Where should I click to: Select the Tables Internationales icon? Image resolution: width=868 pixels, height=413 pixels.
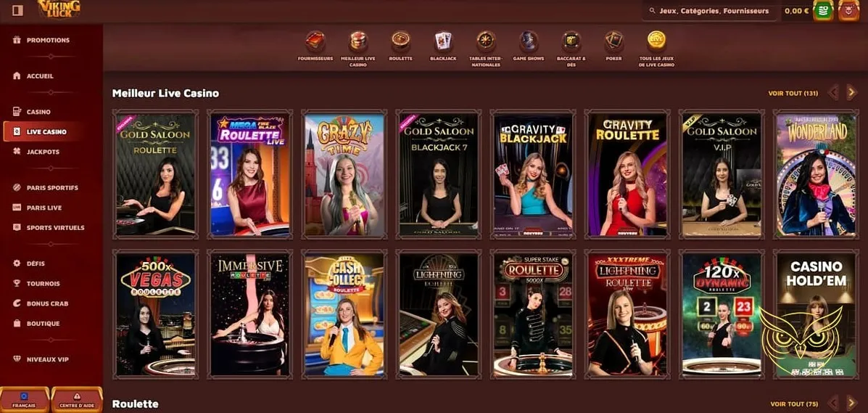(x=485, y=41)
